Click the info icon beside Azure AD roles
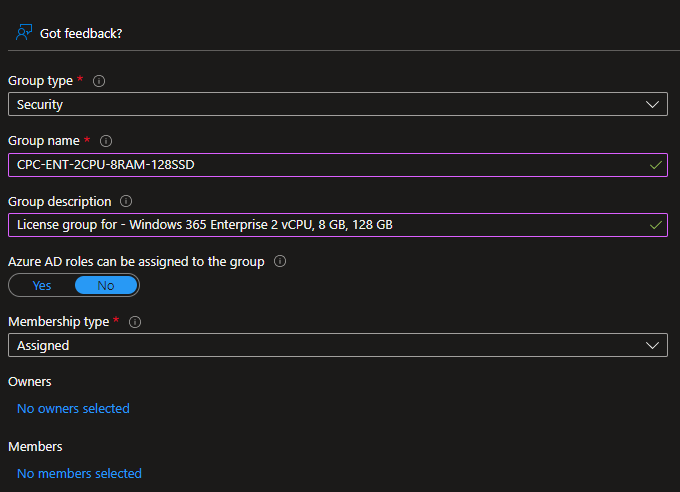The width and height of the screenshot is (680, 492). point(280,261)
